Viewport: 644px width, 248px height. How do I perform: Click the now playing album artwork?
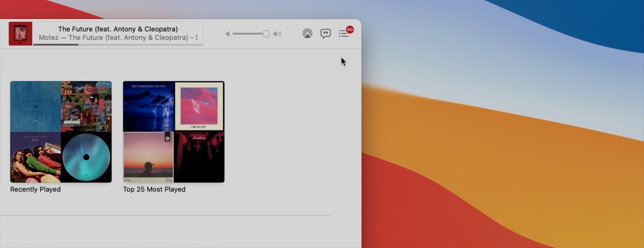point(20,34)
